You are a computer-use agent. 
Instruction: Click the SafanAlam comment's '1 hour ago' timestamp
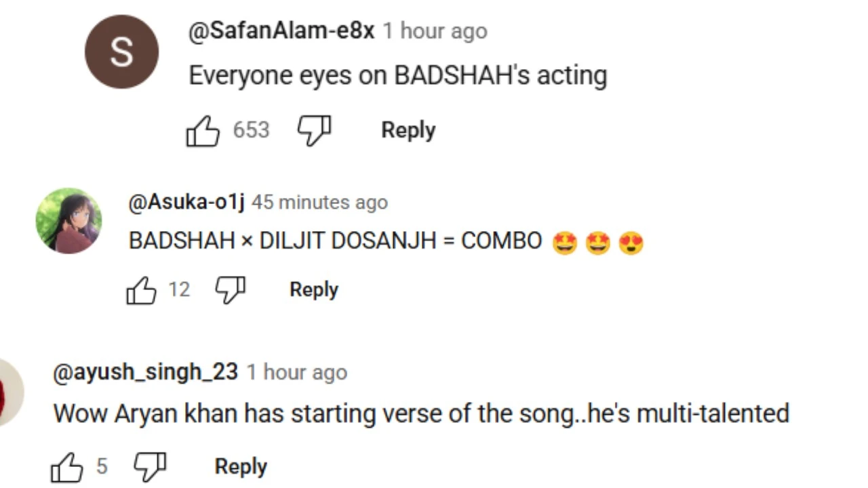[x=435, y=31]
